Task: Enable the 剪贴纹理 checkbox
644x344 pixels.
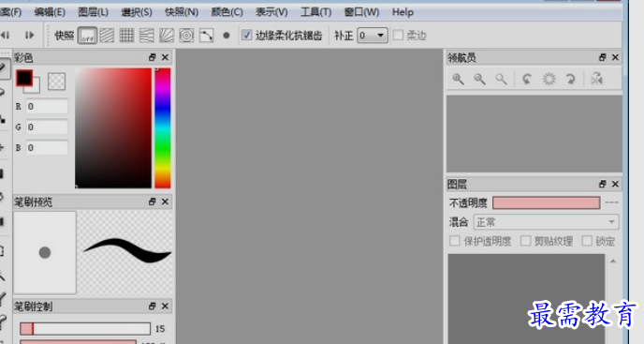Action: tap(525, 241)
